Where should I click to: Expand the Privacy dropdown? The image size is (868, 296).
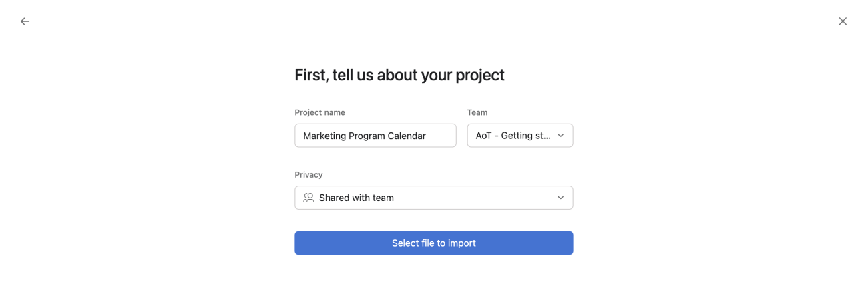pyautogui.click(x=433, y=198)
